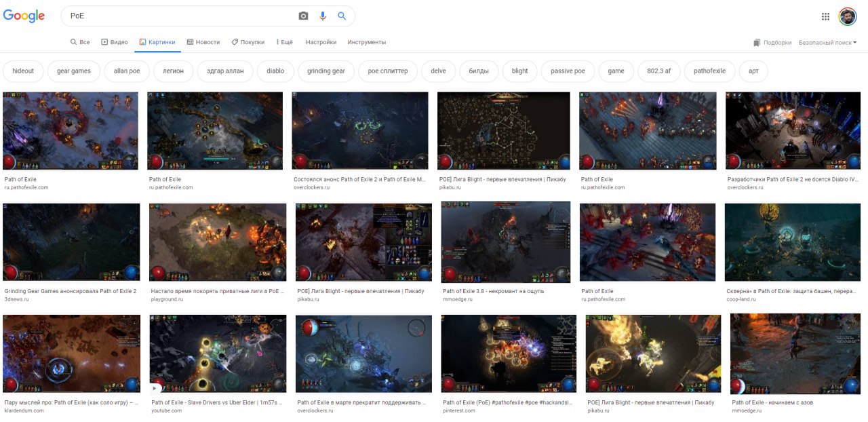Select the blight chip
The width and height of the screenshot is (868, 422).
520,71
